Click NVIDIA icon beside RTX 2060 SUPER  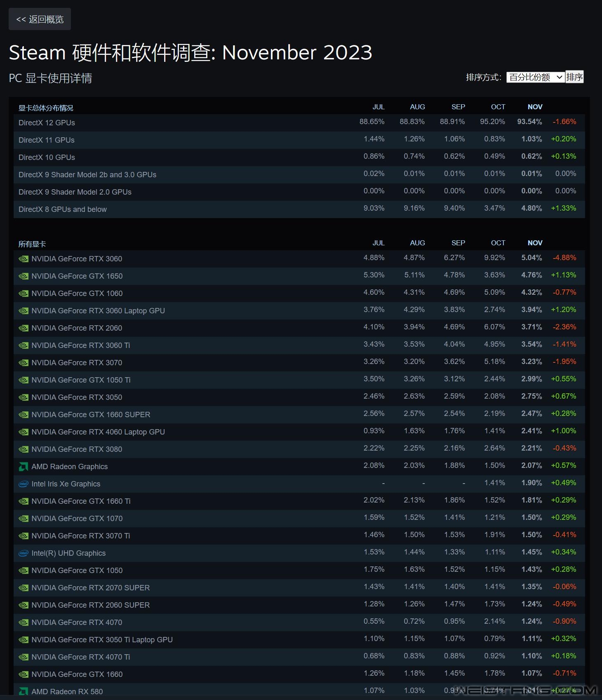[x=24, y=605]
